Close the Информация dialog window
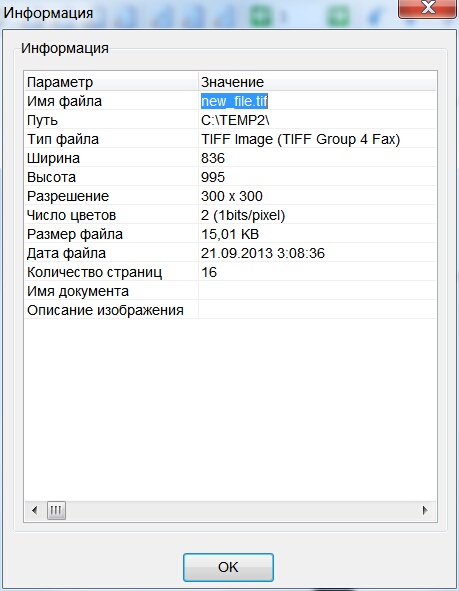The width and height of the screenshot is (459, 591). [427, 8]
